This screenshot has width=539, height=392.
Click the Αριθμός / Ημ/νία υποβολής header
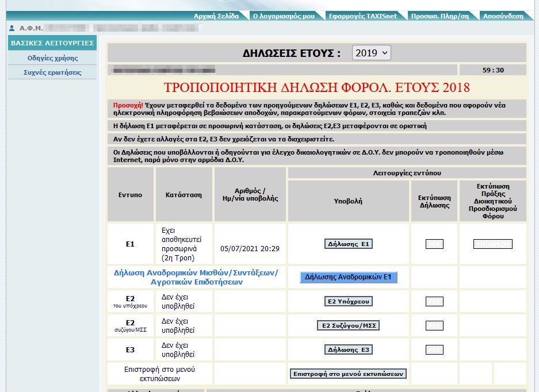pos(250,195)
